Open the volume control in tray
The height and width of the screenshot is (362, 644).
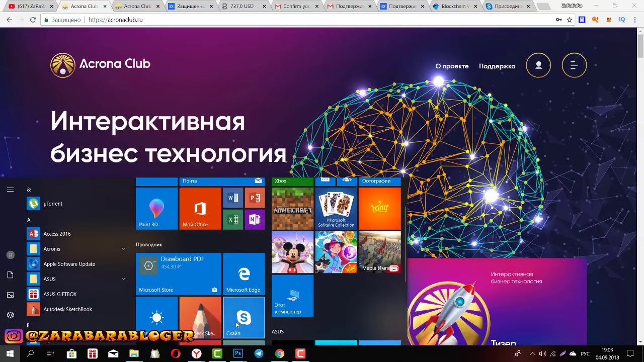542,353
